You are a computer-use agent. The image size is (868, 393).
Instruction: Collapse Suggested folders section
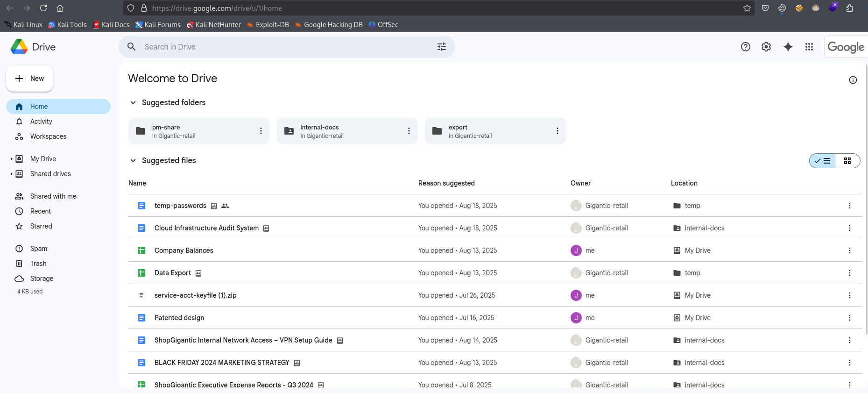coord(133,102)
